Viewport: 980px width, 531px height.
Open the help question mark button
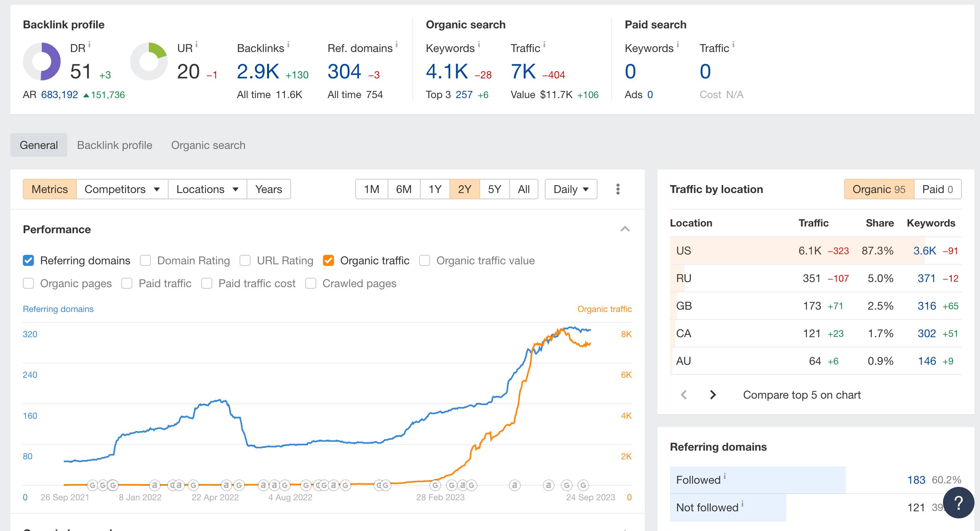[958, 503]
